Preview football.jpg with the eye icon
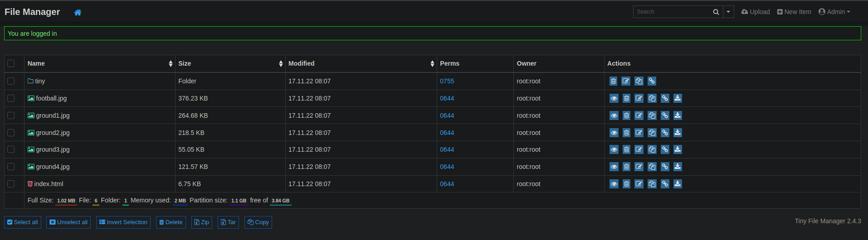This screenshot has width=868, height=240. 614,98
